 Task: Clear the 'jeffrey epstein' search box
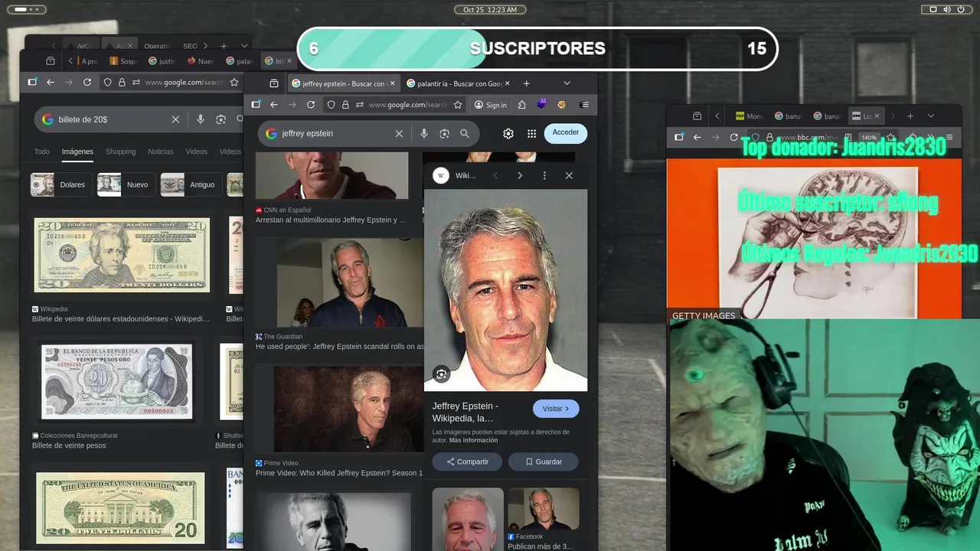click(399, 133)
